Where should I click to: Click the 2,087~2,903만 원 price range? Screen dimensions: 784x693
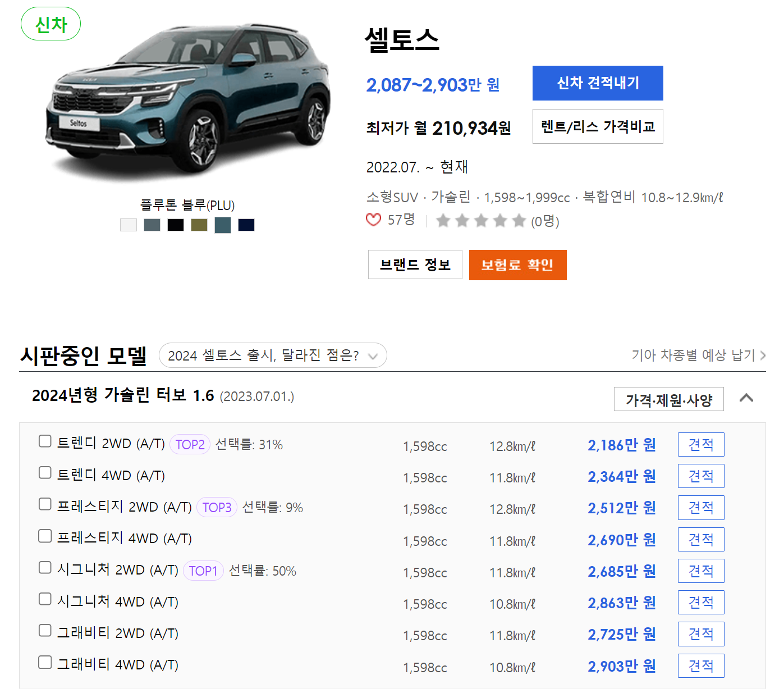(x=433, y=85)
